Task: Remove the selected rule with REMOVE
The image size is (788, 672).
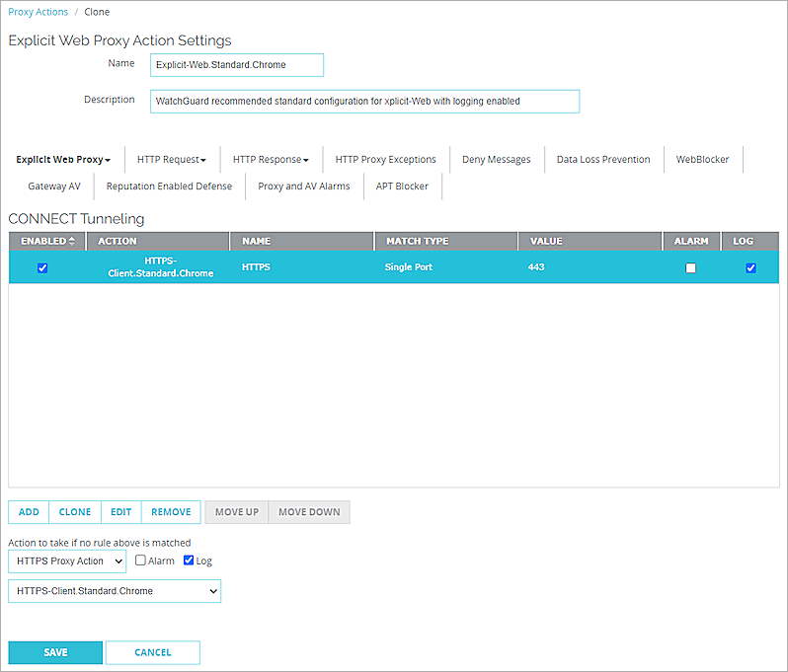Action: (x=171, y=512)
